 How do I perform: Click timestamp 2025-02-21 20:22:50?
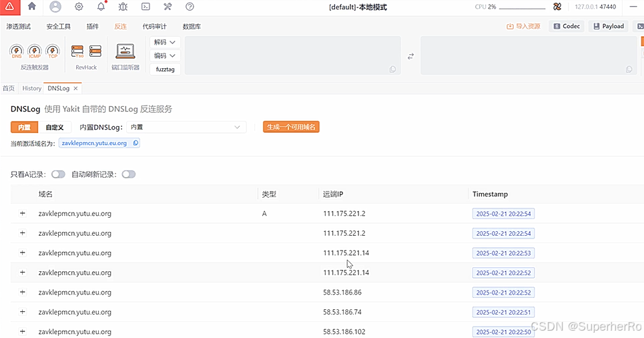503,332
